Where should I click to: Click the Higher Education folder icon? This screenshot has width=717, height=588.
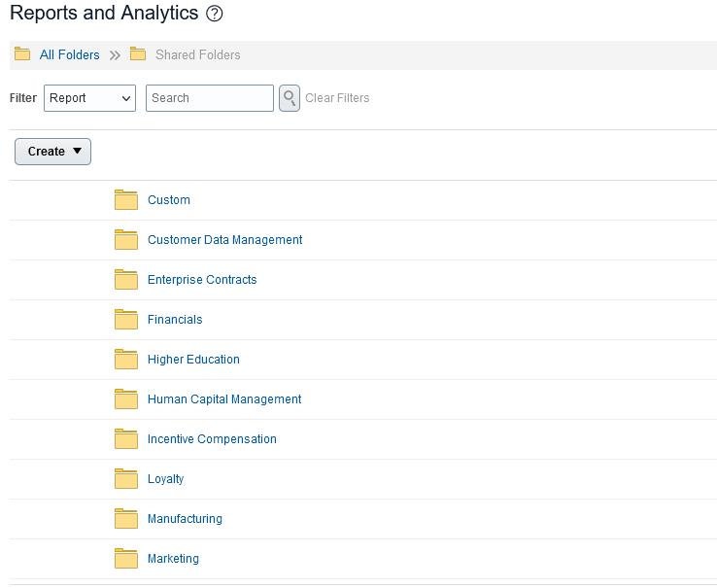[x=126, y=360]
